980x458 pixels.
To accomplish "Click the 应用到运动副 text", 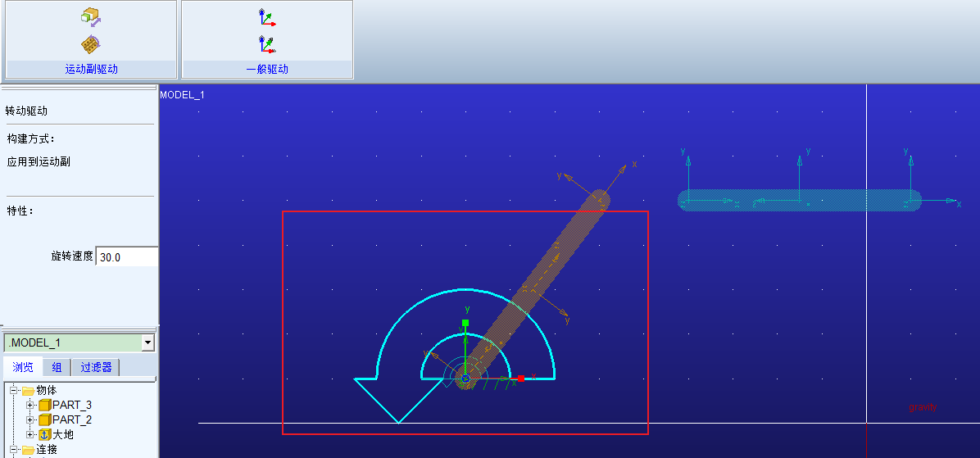I will point(39,162).
